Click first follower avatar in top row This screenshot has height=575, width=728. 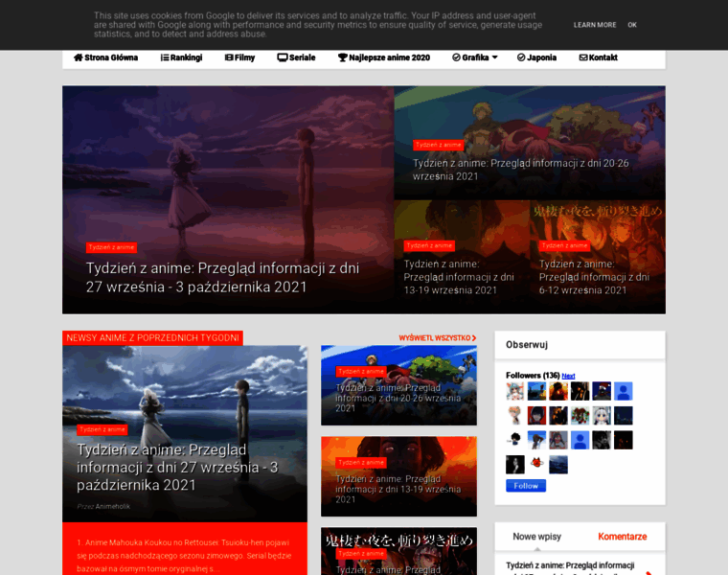click(515, 391)
